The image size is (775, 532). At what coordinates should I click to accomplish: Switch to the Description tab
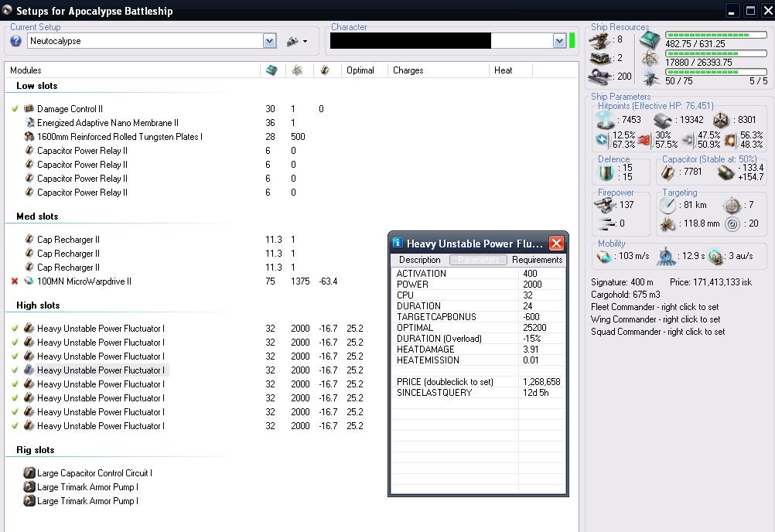coord(420,260)
